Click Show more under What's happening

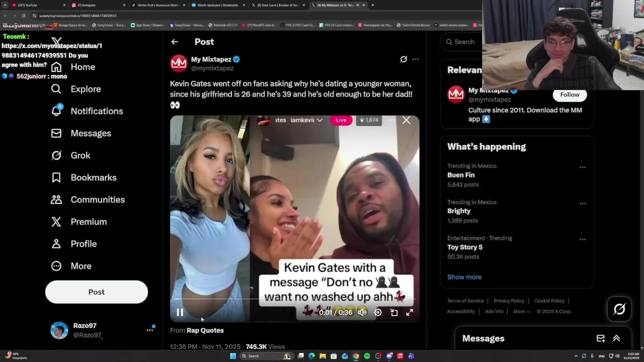click(x=464, y=277)
